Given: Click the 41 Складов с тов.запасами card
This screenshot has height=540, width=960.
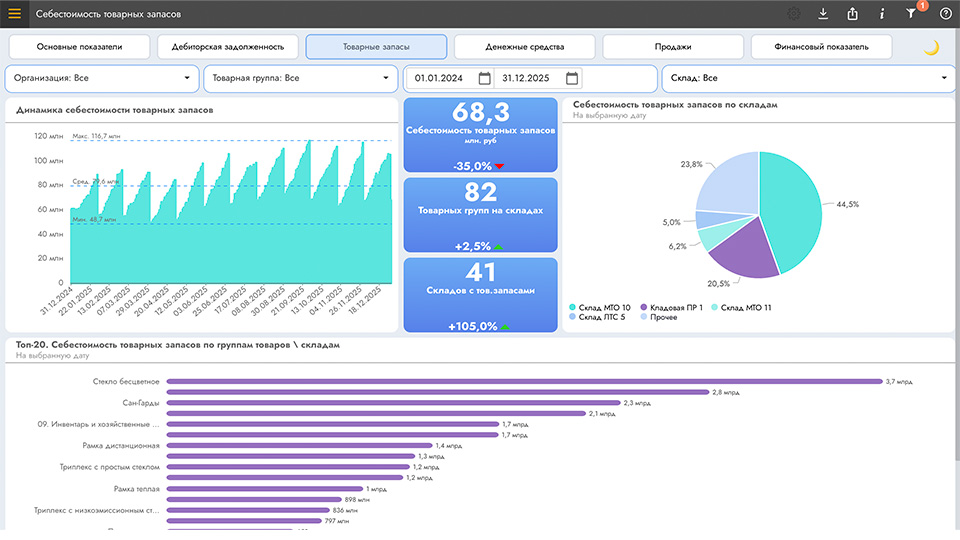Looking at the screenshot, I should (x=481, y=295).
